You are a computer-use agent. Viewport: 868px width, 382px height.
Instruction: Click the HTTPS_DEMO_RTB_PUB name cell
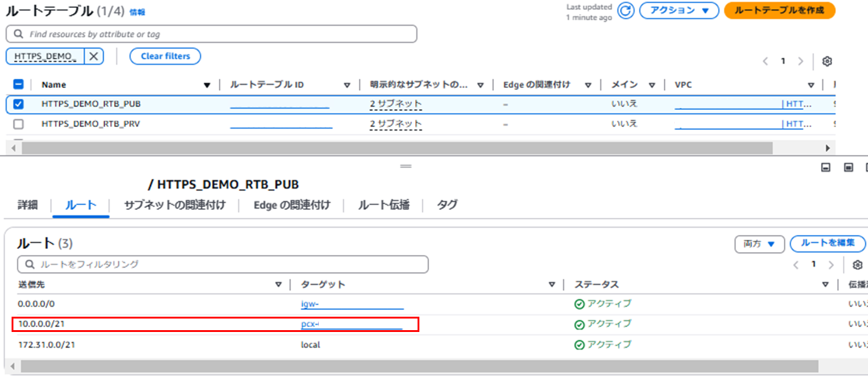coord(91,104)
